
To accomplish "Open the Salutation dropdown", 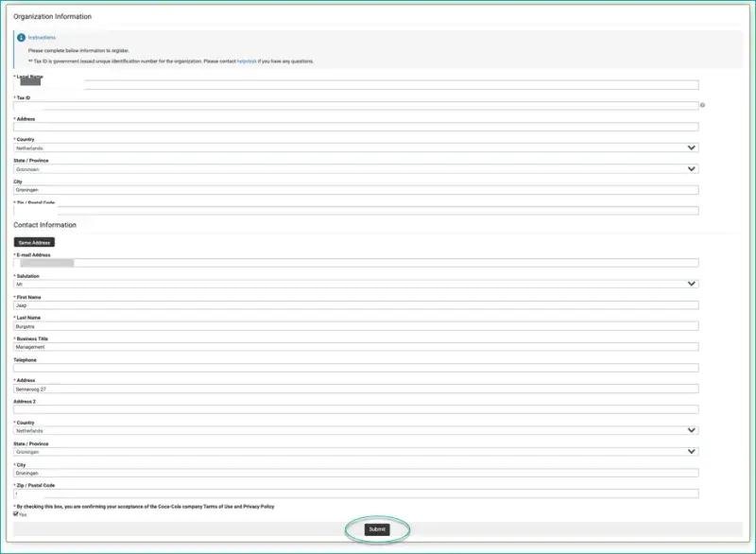I will click(x=355, y=284).
